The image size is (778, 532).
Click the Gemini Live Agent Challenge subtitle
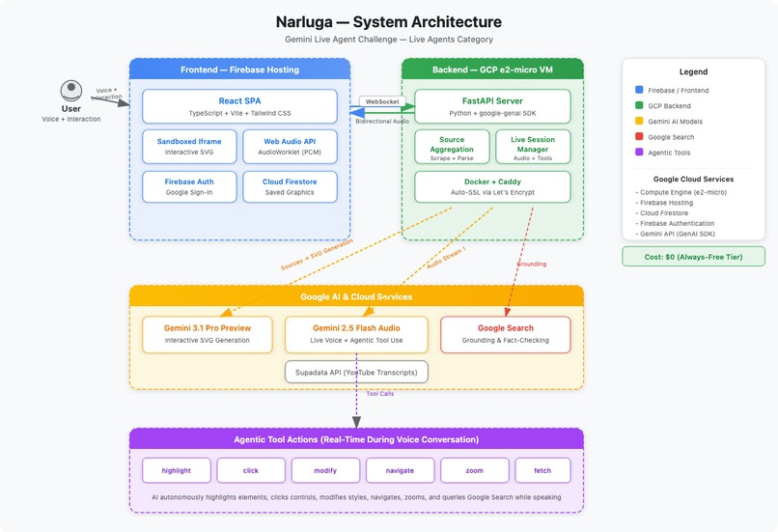click(388, 40)
